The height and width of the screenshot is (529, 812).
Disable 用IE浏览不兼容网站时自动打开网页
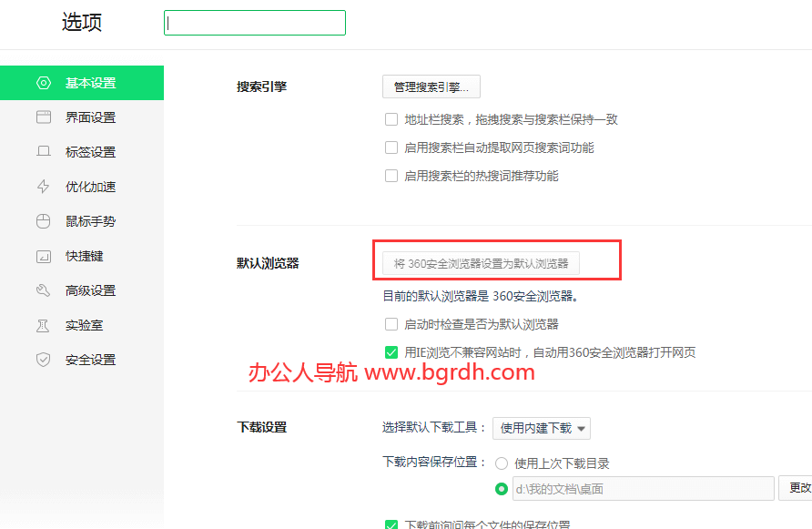tap(391, 351)
